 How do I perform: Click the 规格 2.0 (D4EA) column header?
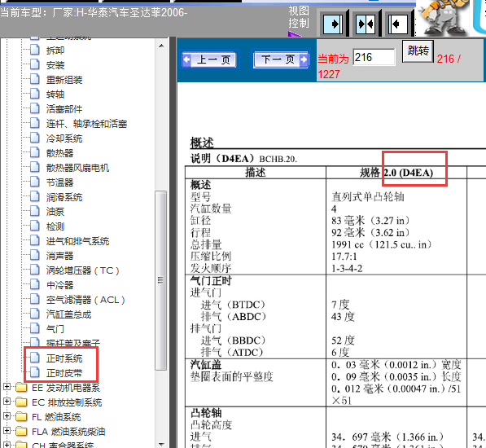pyautogui.click(x=396, y=173)
